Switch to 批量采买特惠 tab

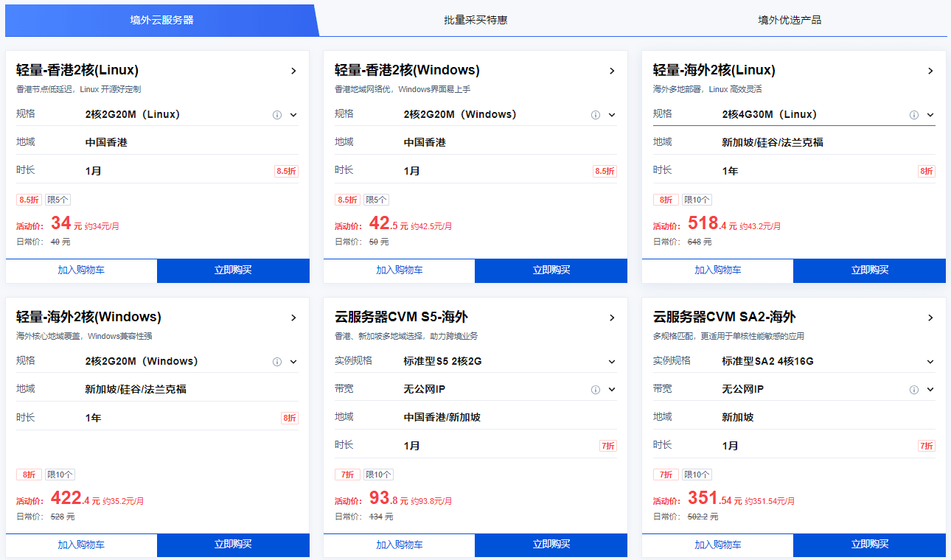pyautogui.click(x=475, y=20)
